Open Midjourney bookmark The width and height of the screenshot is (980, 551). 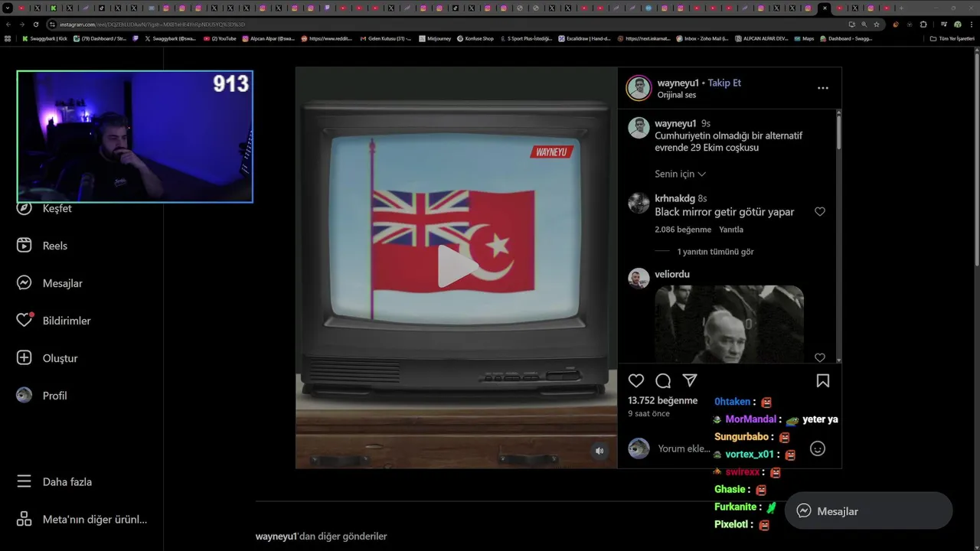pos(435,38)
